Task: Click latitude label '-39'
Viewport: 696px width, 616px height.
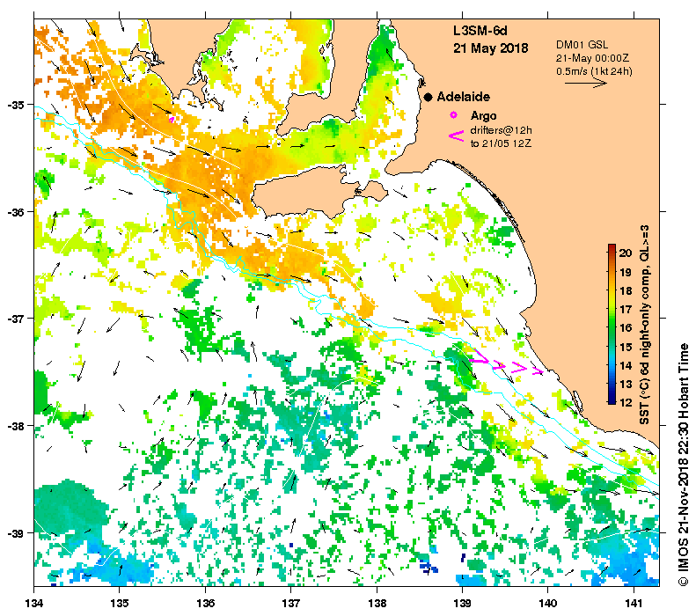Action: coord(17,532)
